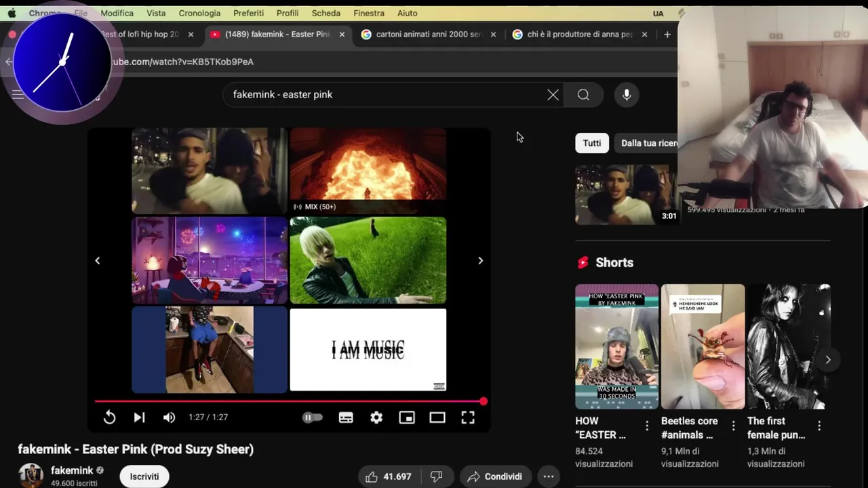Open the Cronologia menu
868x488 pixels.
[199, 13]
